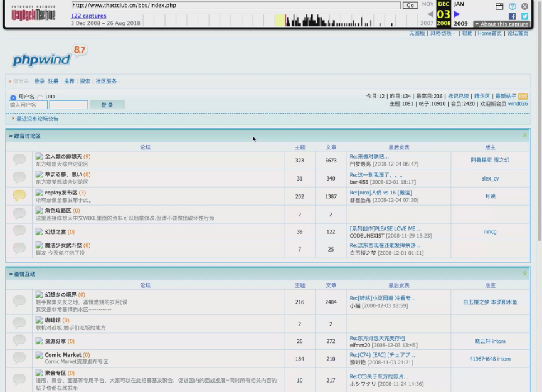Go to next capture with blue arrow
The image size is (542, 392).
point(457,14)
